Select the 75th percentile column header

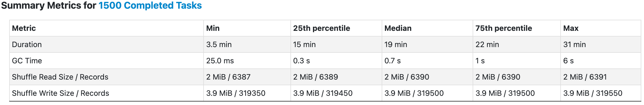point(504,28)
